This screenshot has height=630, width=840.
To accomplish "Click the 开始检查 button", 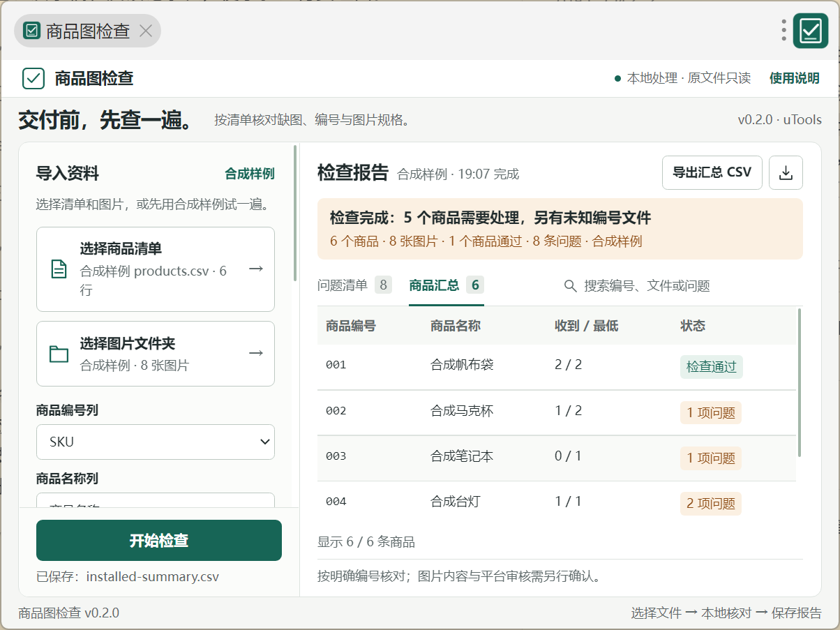I will click(159, 540).
